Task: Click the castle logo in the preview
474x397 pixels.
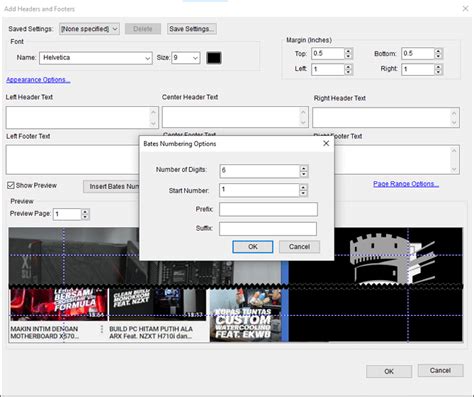Action: (x=392, y=258)
